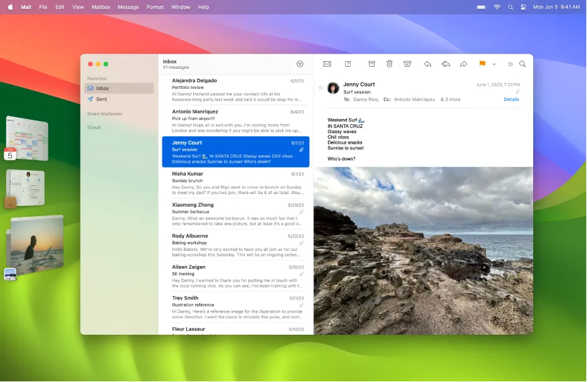588x382 pixels.
Task: Open Nisha Kumar's Sunday brunch email
Action: 236,183
